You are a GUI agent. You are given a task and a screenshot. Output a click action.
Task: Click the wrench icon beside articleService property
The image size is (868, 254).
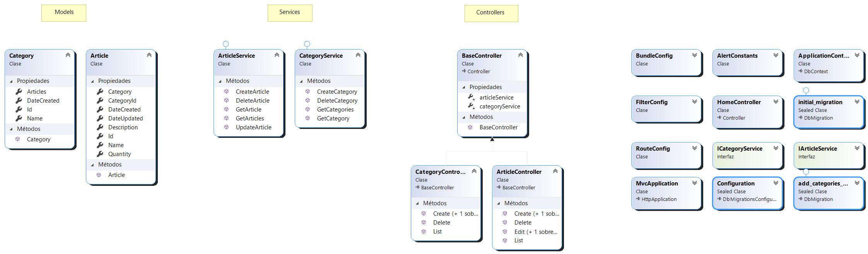tap(471, 97)
